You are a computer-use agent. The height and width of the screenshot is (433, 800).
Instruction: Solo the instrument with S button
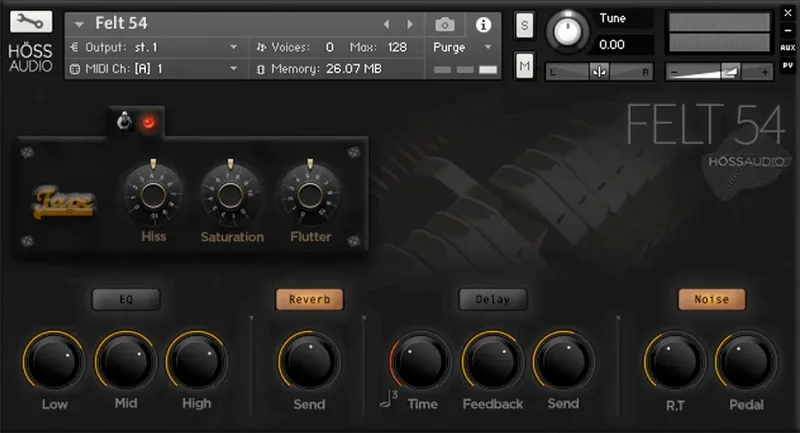click(x=524, y=25)
